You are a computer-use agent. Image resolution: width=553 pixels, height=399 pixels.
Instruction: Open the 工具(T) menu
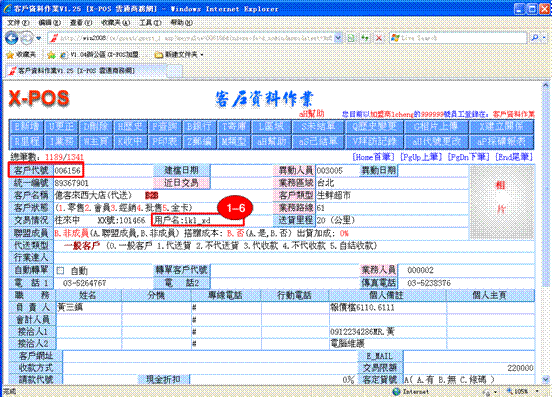[x=150, y=23]
